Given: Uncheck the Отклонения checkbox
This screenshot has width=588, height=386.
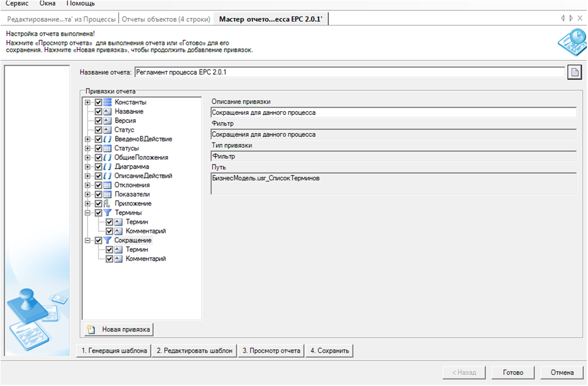Looking at the screenshot, I should tap(98, 185).
